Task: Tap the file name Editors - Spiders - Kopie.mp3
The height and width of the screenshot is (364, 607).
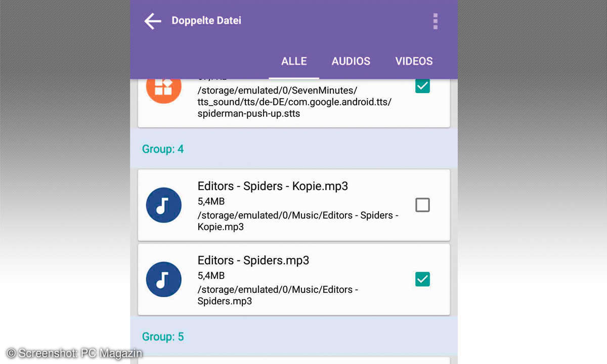Action: tap(273, 186)
